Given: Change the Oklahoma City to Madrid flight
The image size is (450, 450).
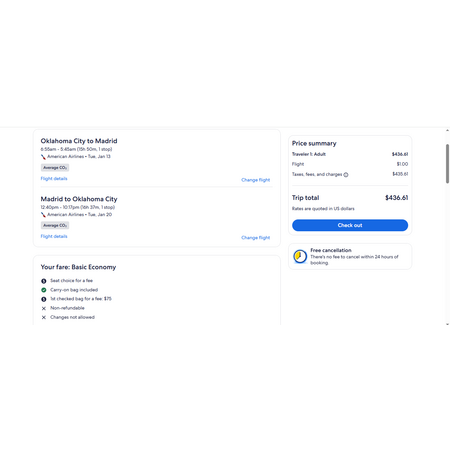Looking at the screenshot, I should pyautogui.click(x=256, y=180).
